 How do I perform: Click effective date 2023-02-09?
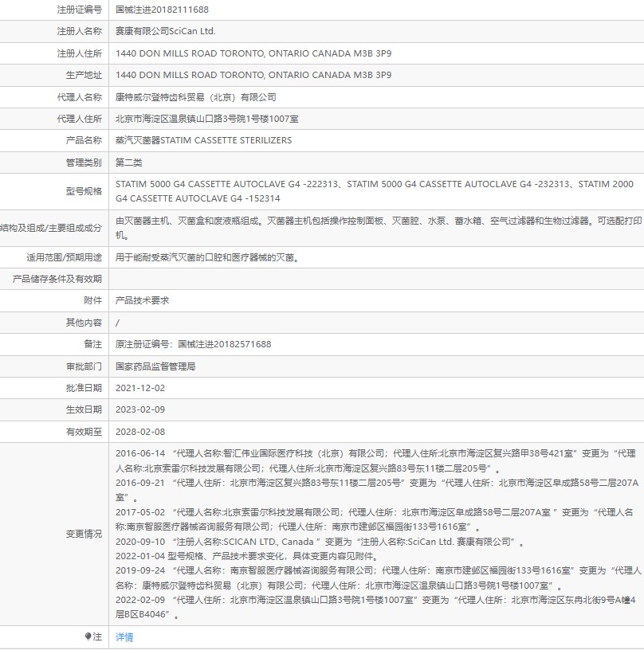pyautogui.click(x=140, y=409)
